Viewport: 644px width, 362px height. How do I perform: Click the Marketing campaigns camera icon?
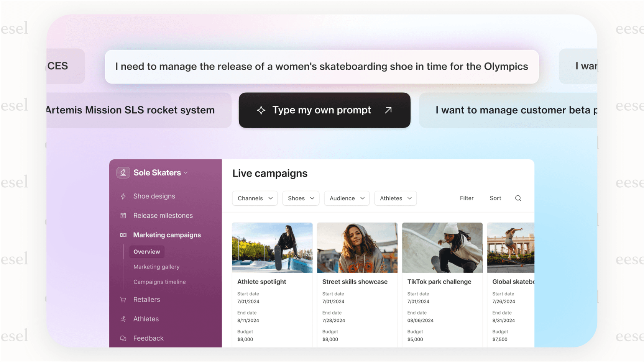tap(123, 235)
